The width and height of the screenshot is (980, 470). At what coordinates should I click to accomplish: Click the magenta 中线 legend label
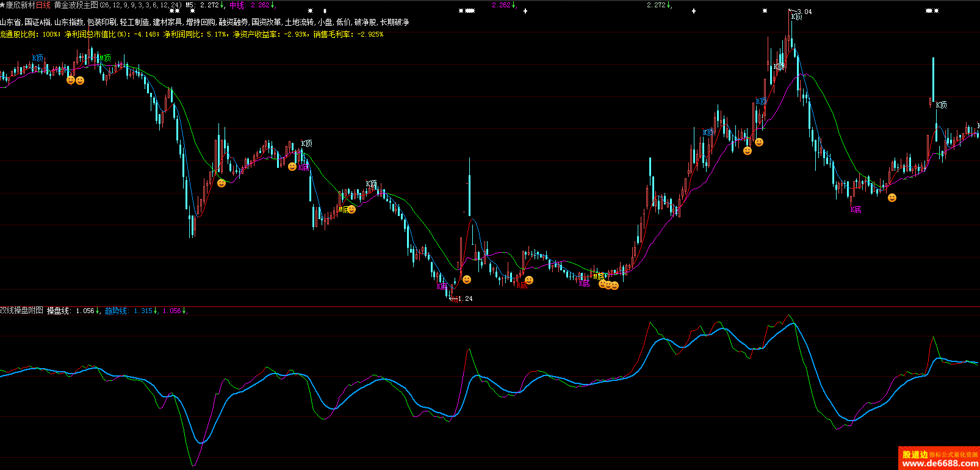[237, 5]
